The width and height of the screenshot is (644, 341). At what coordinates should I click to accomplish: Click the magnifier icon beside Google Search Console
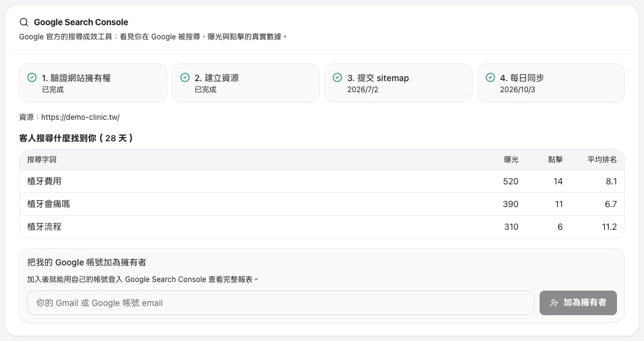click(24, 22)
